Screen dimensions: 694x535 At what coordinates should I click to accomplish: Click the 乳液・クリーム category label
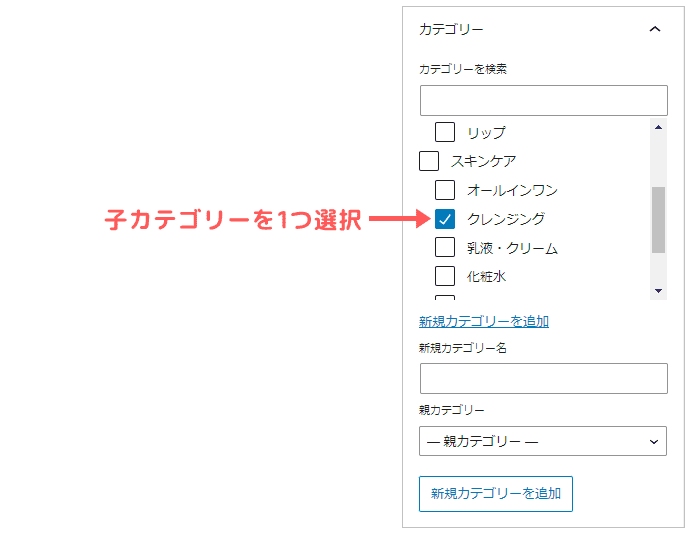click(512, 248)
